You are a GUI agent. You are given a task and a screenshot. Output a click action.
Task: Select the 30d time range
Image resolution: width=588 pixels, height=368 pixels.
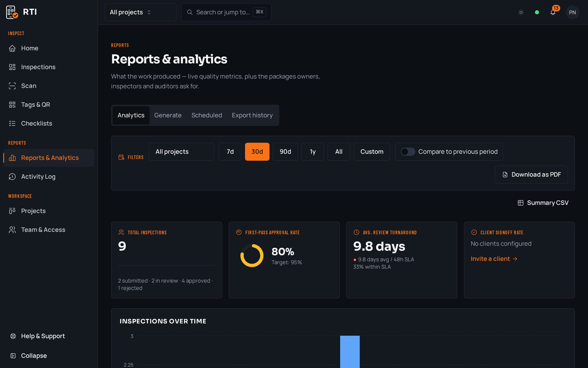[x=257, y=152]
